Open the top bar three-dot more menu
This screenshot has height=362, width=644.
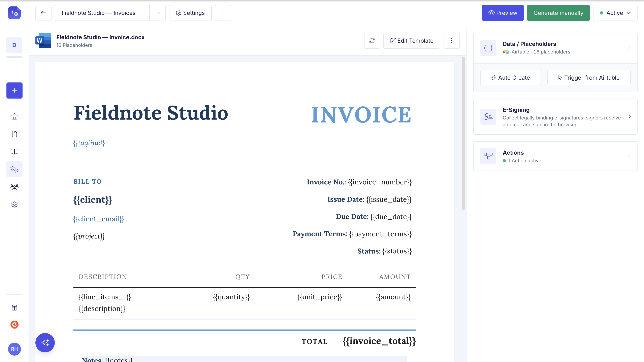(x=223, y=13)
